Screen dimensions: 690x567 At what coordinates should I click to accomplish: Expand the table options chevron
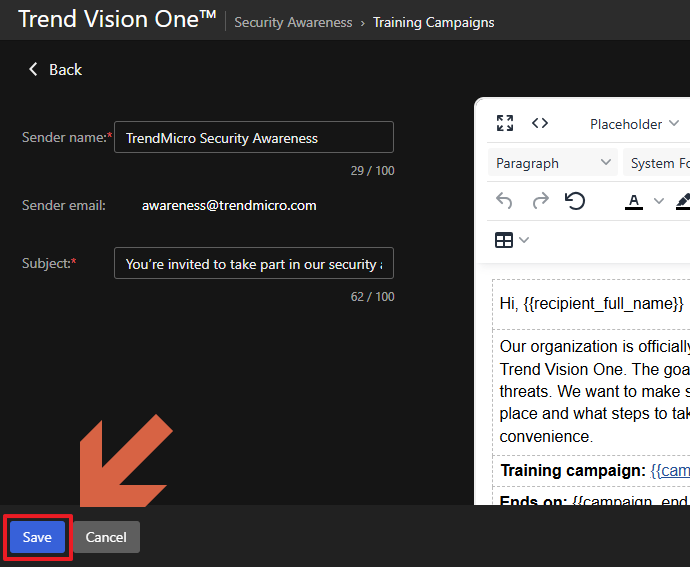(x=525, y=240)
